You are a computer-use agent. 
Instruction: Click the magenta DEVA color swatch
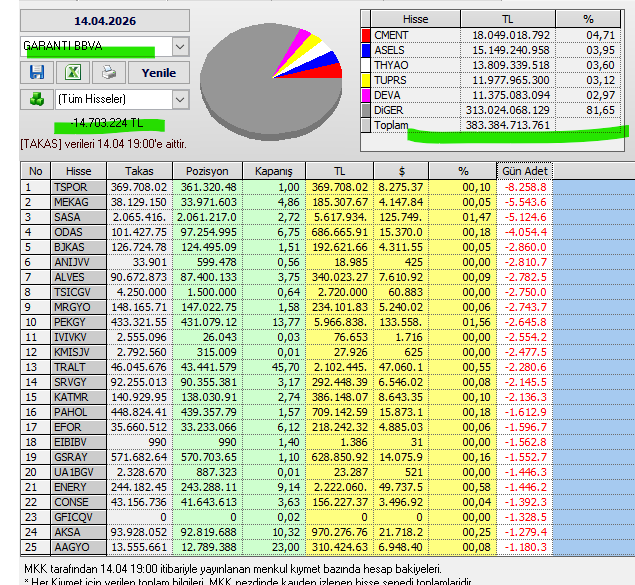(366, 95)
